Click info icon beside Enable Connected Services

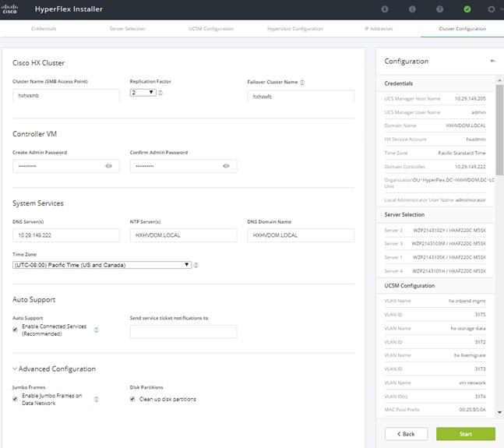pos(96,330)
